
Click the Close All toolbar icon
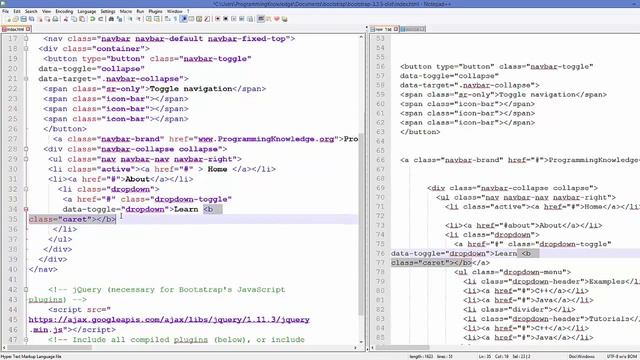click(48, 19)
